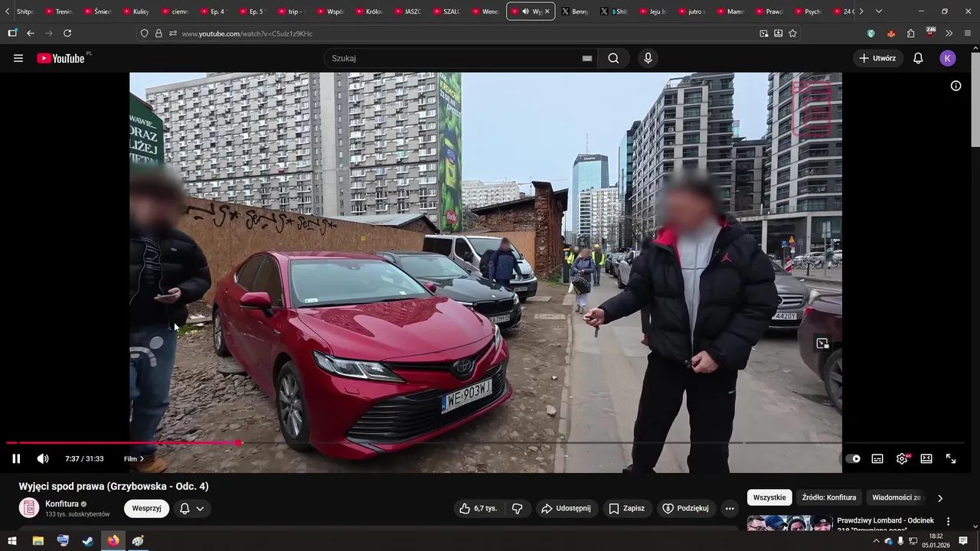Open options menu for Prawdziwy Lombard video
Screen dimensions: 980x551
[x=948, y=521]
